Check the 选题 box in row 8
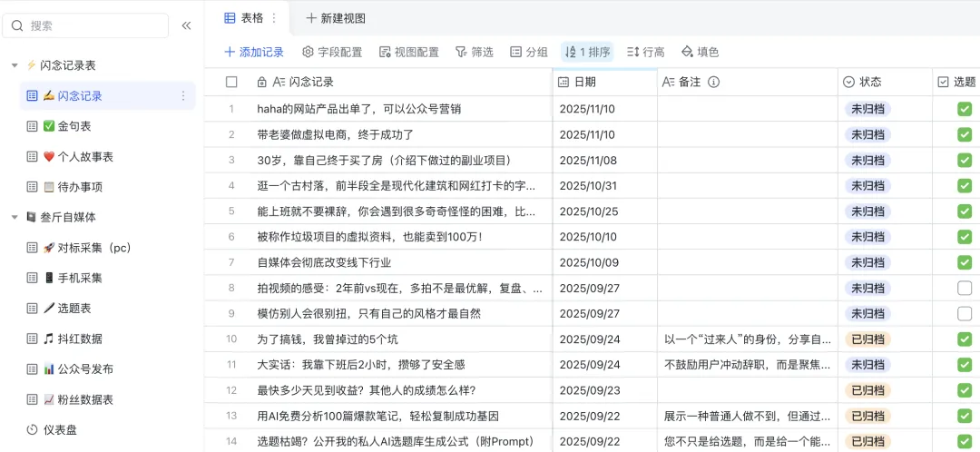The width and height of the screenshot is (980, 452). [965, 288]
